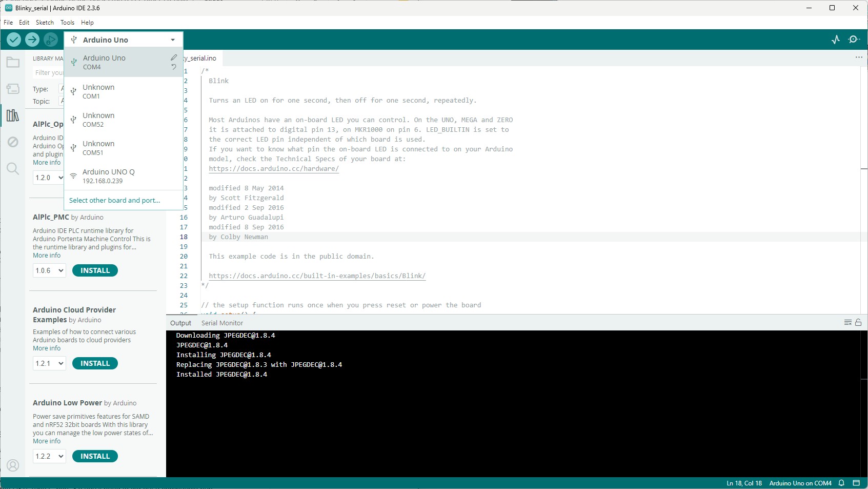Viewport: 868px width, 489px height.
Task: Select the Arduino UNO Q network board
Action: coord(108,175)
